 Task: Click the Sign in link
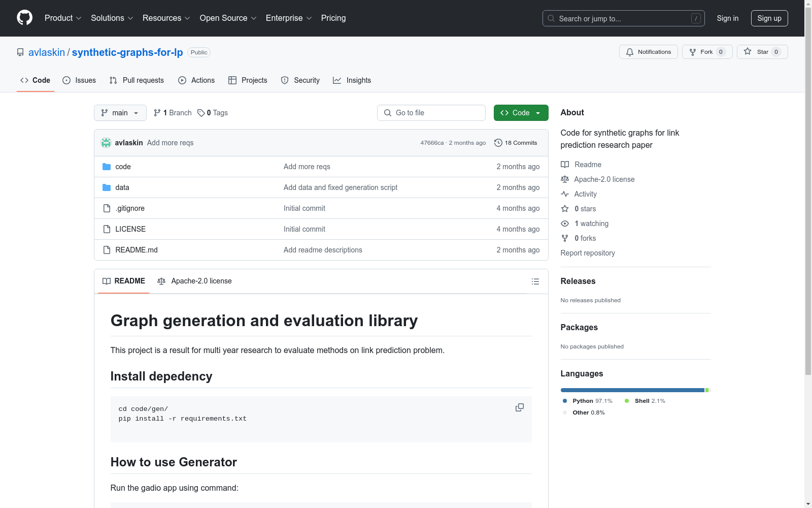[728, 18]
